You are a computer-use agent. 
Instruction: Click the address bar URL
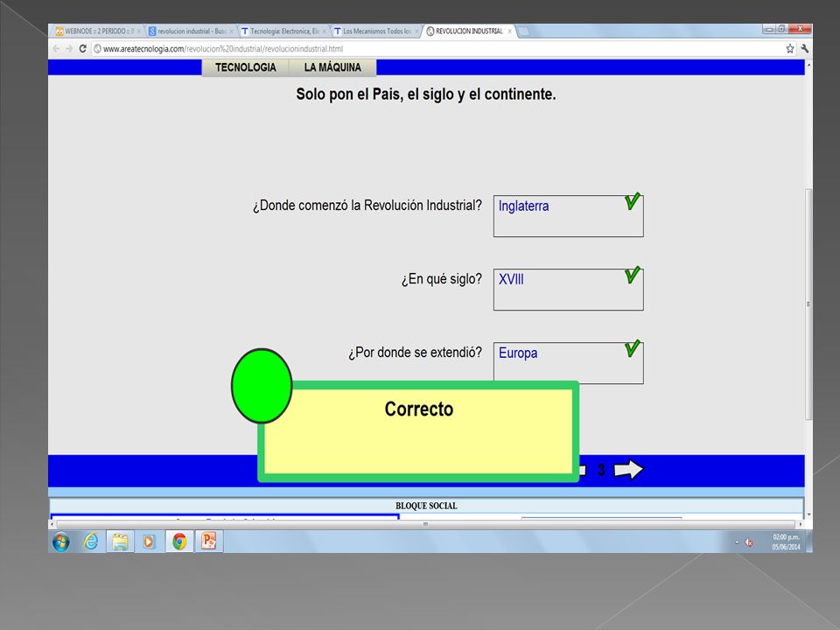(223, 49)
